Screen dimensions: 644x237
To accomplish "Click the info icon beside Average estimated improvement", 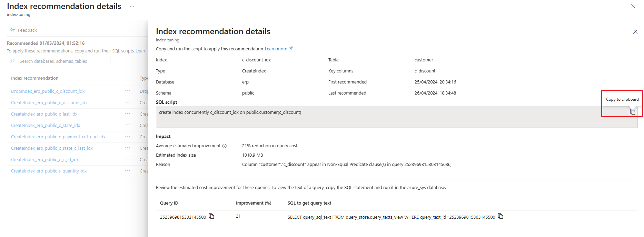I will (224, 146).
